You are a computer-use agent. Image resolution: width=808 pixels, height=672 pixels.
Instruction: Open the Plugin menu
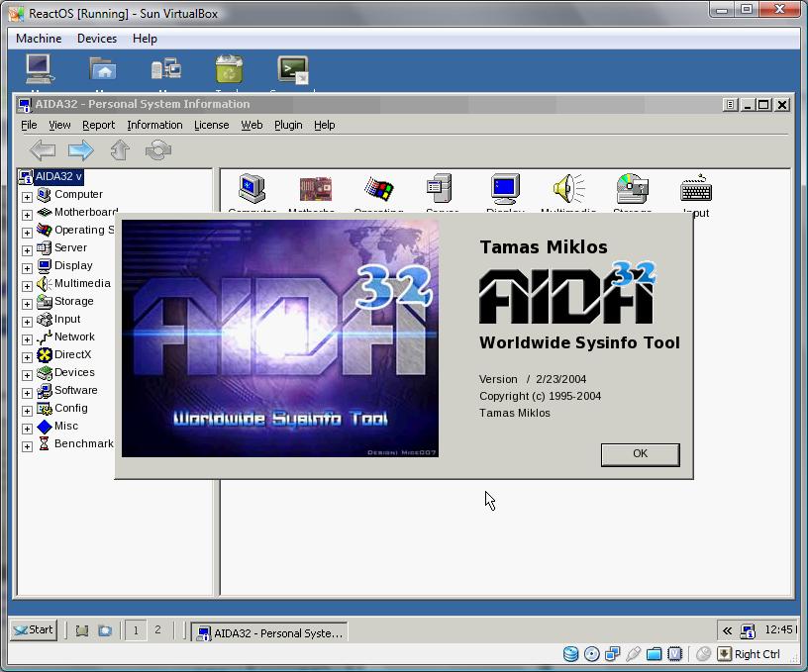[288, 125]
